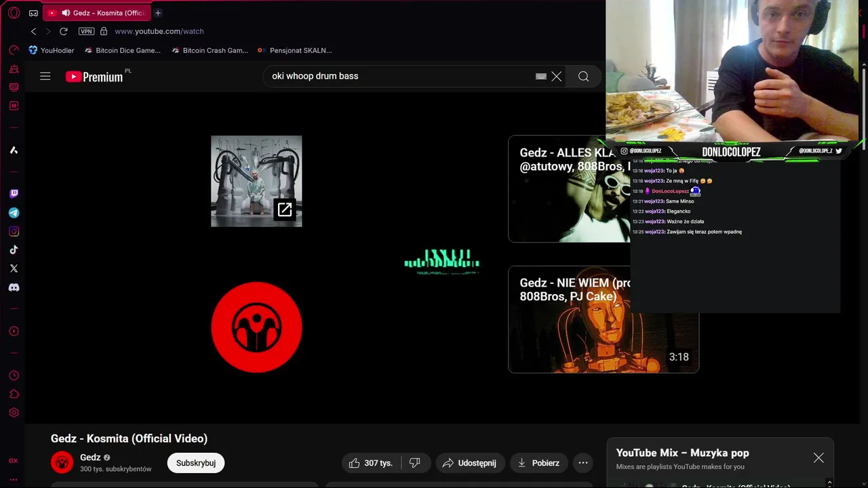Toggle the VPN badge in address bar

click(86, 31)
